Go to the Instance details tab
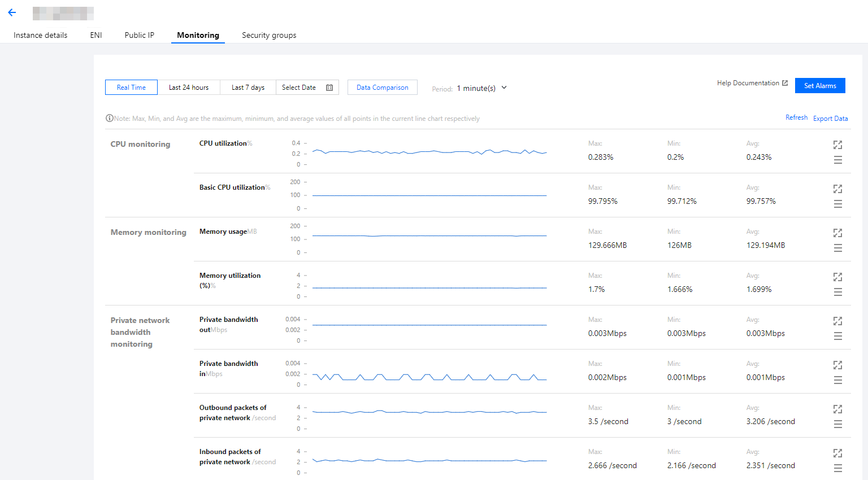Viewport: 868px width, 480px height. (41, 35)
